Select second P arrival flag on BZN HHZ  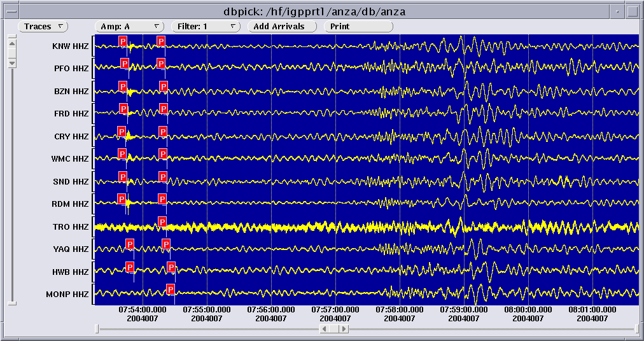coord(164,87)
